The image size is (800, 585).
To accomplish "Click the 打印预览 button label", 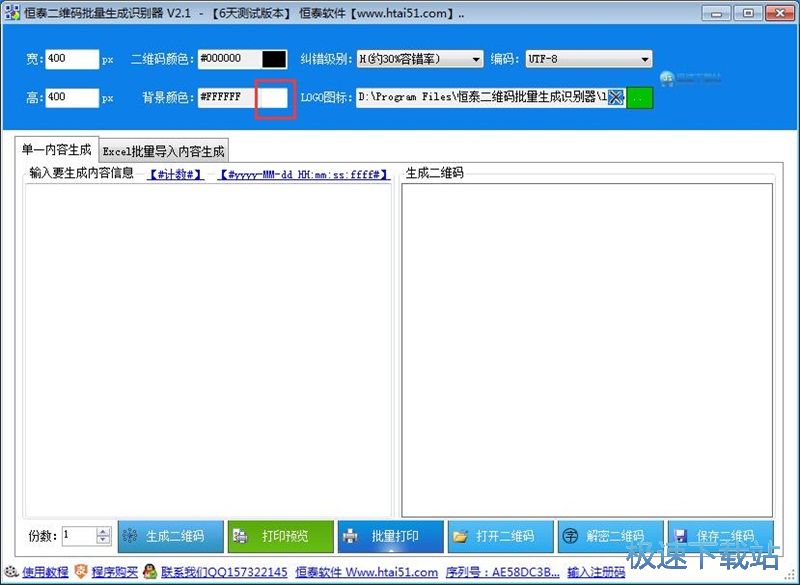I will coord(285,536).
